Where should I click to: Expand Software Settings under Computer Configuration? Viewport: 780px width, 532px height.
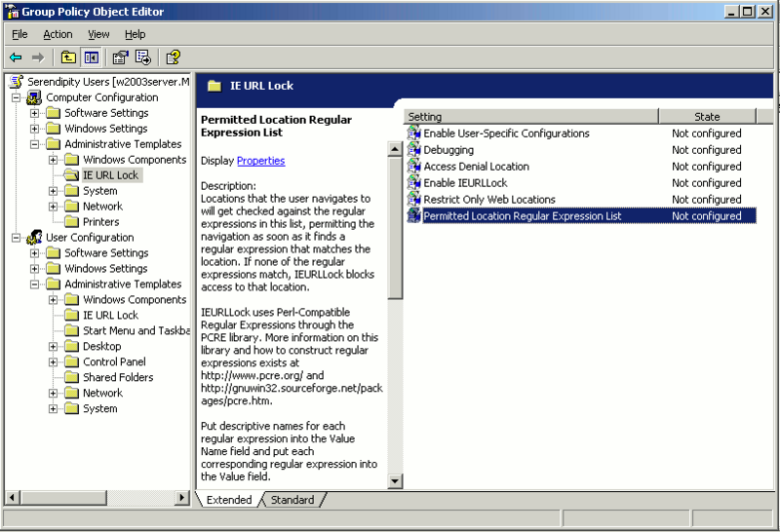(34, 113)
